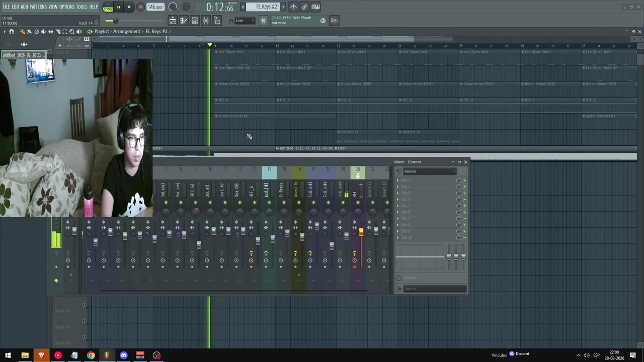644x362 pixels.
Task: Toggle Slot 5 effect enable light
Action: tap(465, 206)
